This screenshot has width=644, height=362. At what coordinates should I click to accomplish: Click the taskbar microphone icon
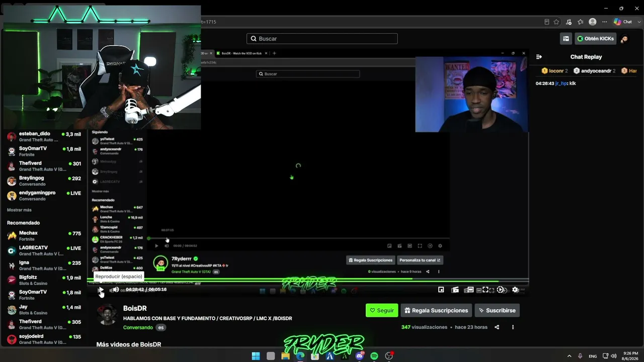tap(580, 356)
